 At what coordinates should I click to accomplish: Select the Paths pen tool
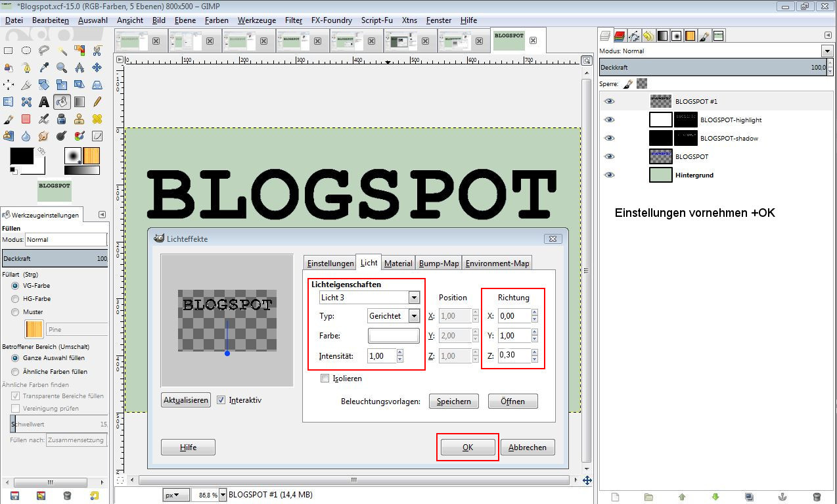click(x=26, y=67)
